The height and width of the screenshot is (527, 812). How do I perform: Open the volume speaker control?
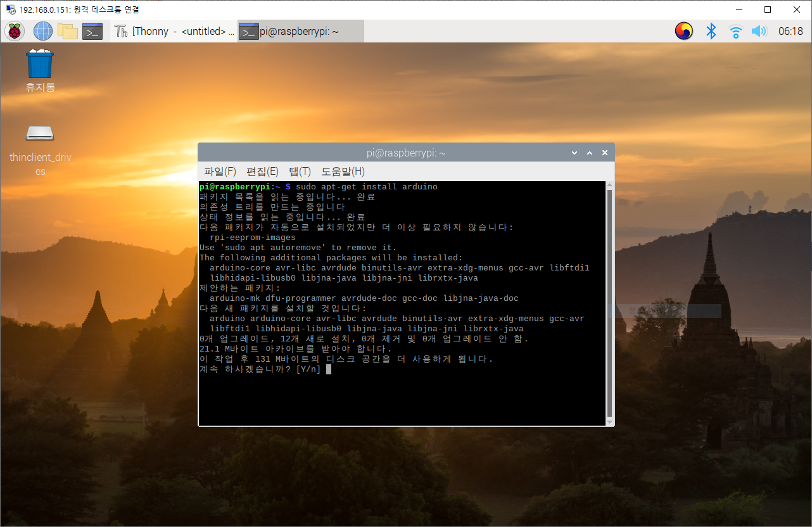(x=759, y=31)
